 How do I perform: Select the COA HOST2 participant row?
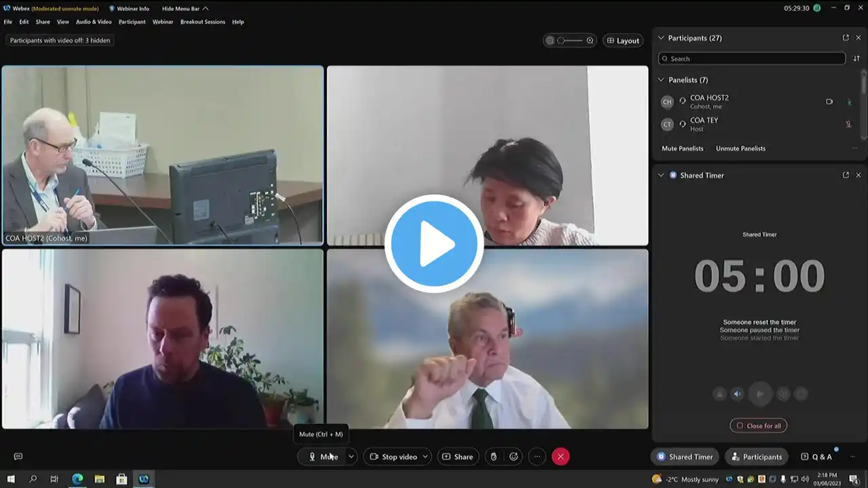(x=757, y=102)
